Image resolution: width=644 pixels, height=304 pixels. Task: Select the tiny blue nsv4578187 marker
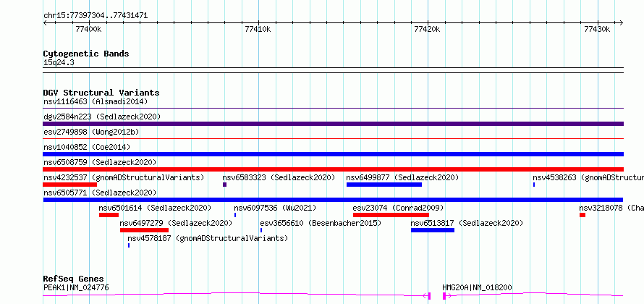(x=129, y=245)
